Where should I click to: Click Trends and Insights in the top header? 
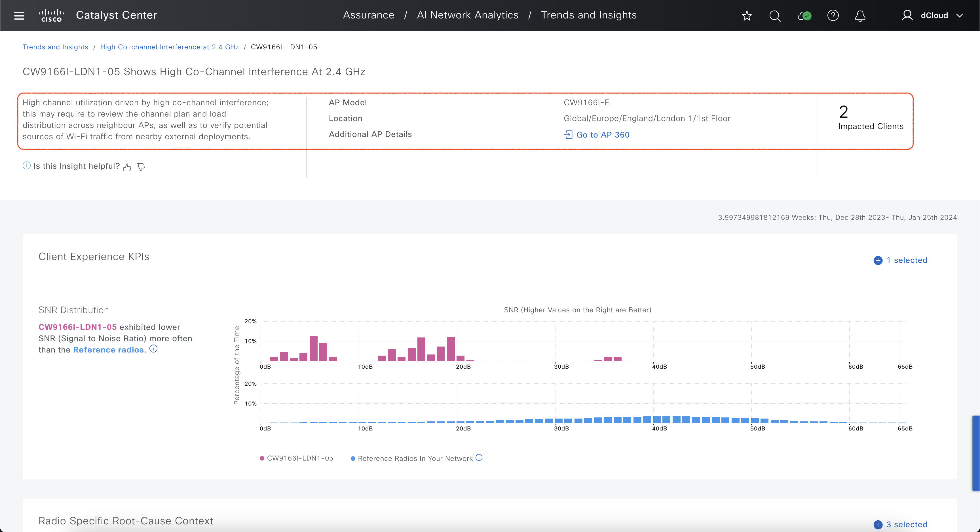pyautogui.click(x=588, y=15)
